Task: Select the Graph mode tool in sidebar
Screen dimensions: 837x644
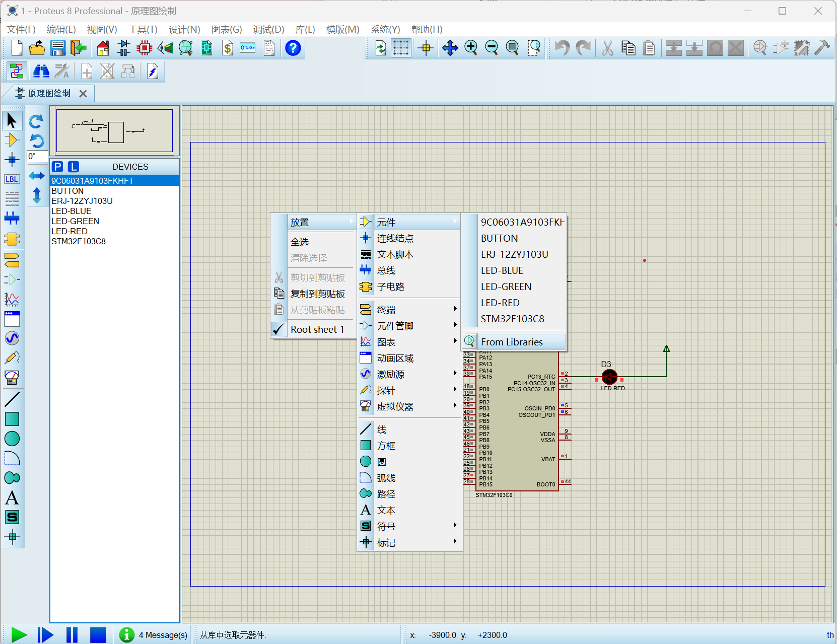Action: 12,299
